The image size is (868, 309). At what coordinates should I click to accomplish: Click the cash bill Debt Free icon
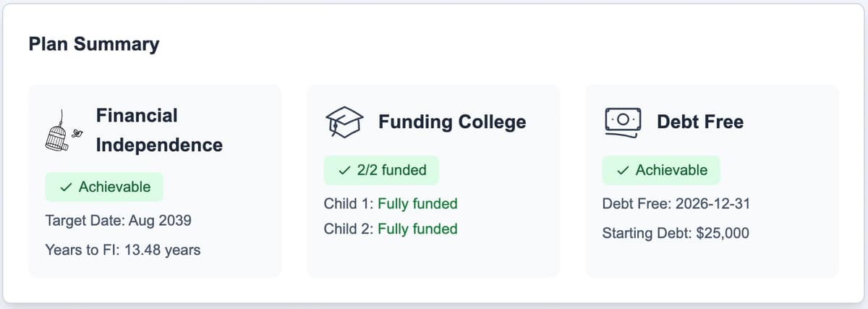pos(622,122)
